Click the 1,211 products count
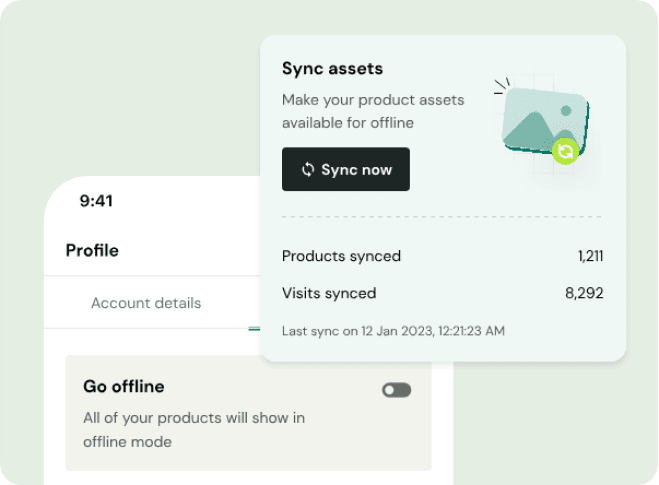Image resolution: width=659 pixels, height=485 pixels. (x=590, y=256)
